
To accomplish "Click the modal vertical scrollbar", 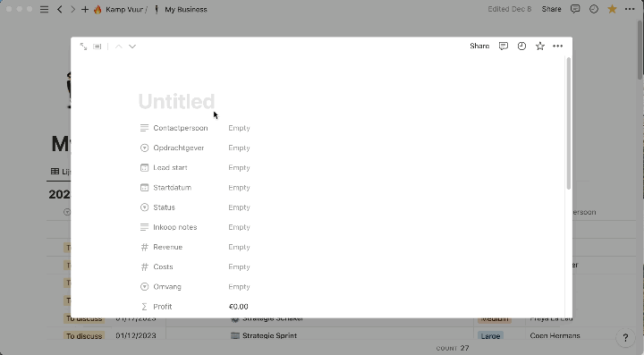I will 569,123.
